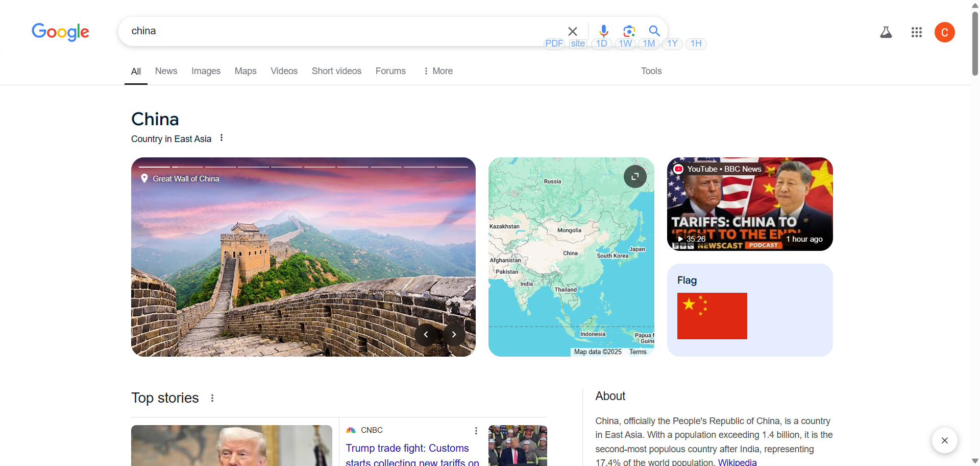The image size is (980, 466).
Task: Switch to the Videos tab
Action: point(284,71)
